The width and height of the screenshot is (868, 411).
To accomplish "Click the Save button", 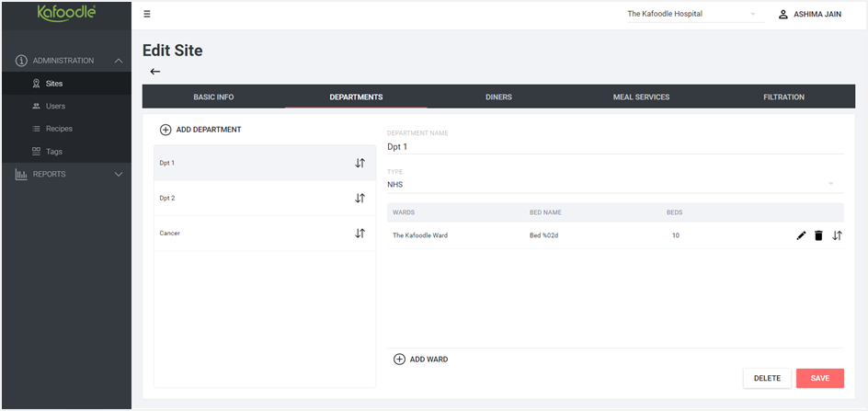I will point(820,378).
